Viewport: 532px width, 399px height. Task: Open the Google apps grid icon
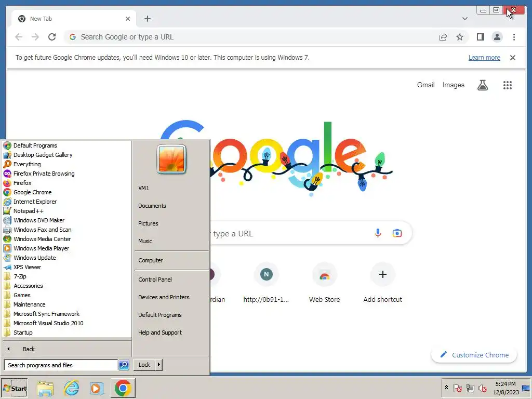click(508, 85)
